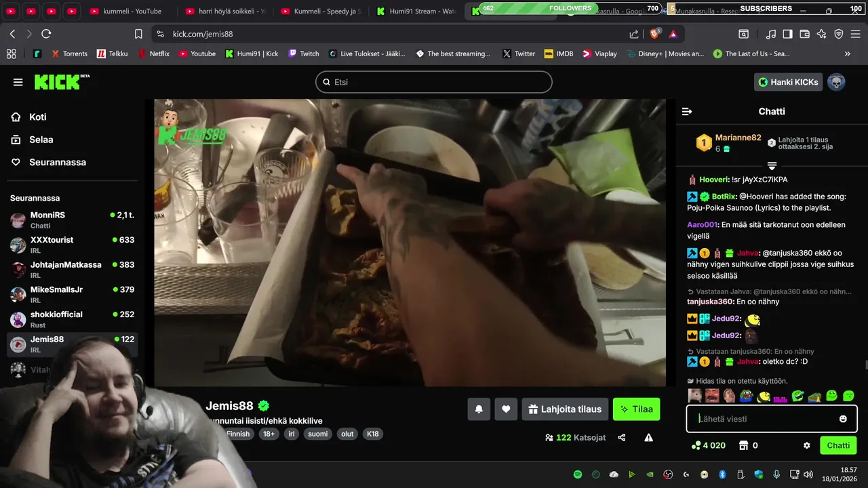
Task: Open chat settings gear
Action: (x=807, y=445)
